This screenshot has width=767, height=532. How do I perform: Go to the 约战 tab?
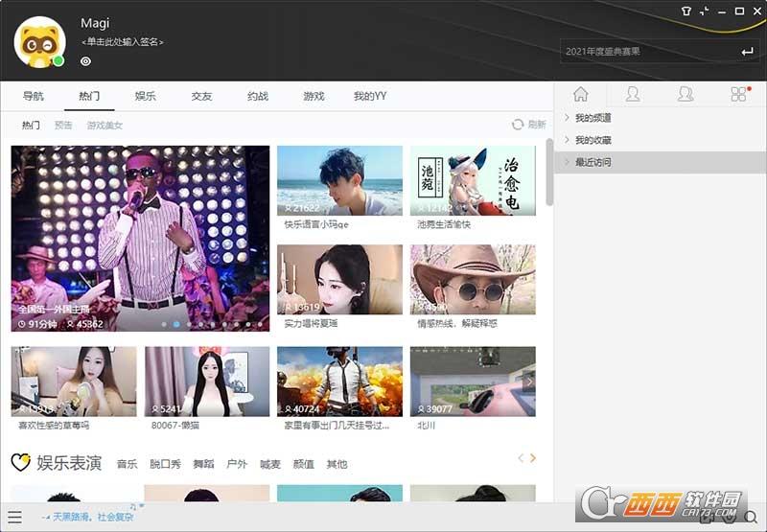[257, 96]
